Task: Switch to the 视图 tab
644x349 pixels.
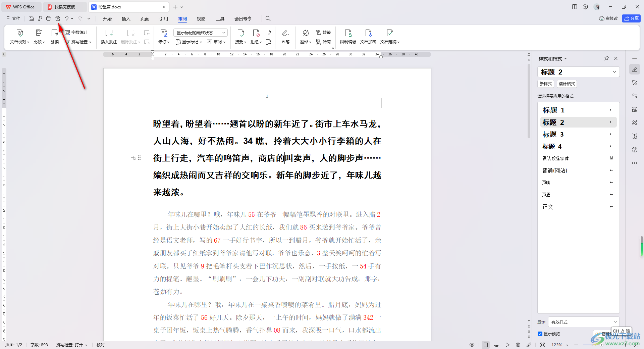Action: tap(201, 19)
